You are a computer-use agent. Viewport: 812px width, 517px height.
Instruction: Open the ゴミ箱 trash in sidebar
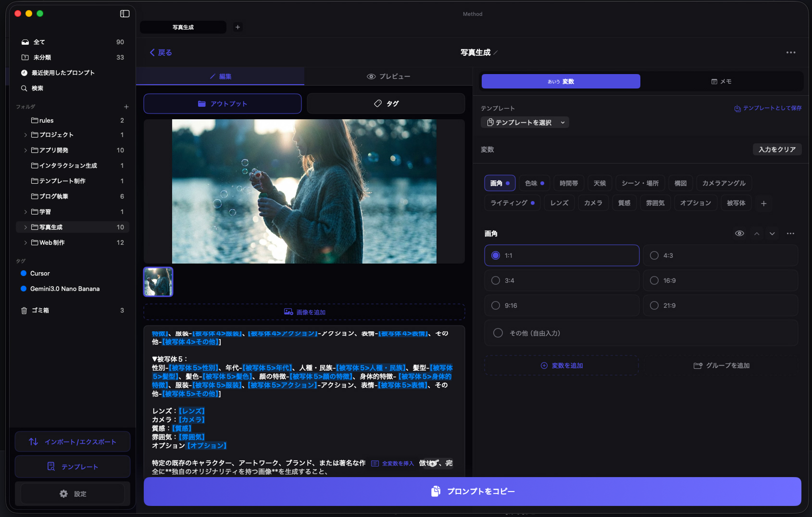(40, 310)
